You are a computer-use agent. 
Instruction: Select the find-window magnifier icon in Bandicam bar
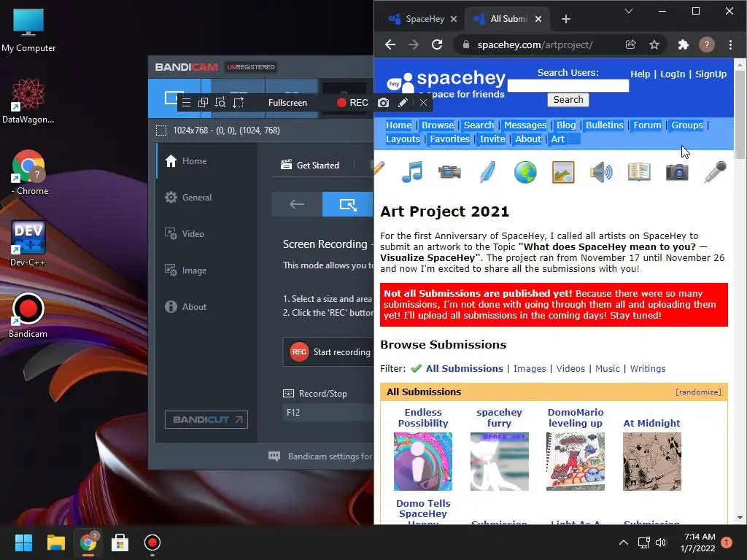(x=220, y=102)
